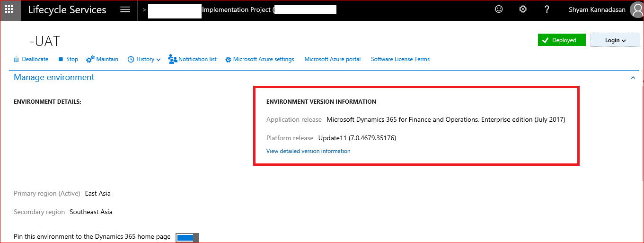Open the user profile avatar
The height and width of the screenshot is (243, 644).
[x=637, y=9]
